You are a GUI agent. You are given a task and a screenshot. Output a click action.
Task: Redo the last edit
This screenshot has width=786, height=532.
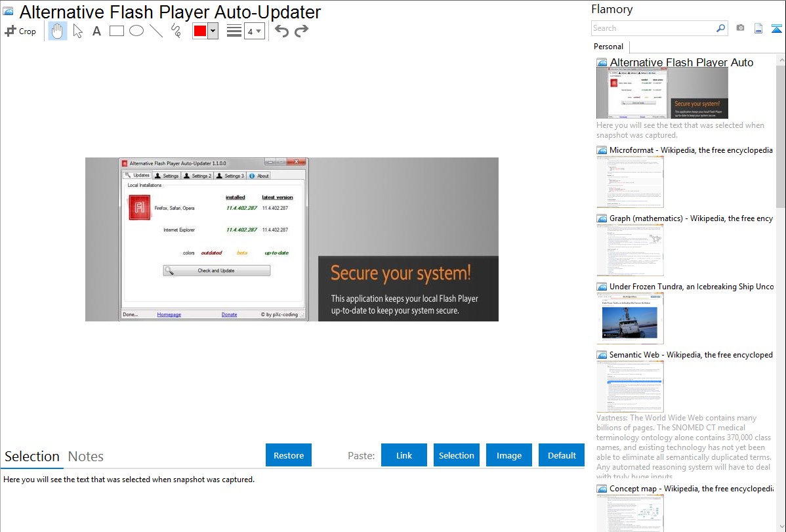pos(301,31)
